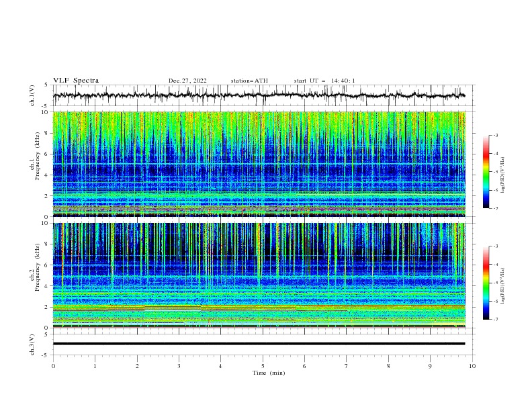Click the '-3' tick on ch.2 color bar

point(495,246)
